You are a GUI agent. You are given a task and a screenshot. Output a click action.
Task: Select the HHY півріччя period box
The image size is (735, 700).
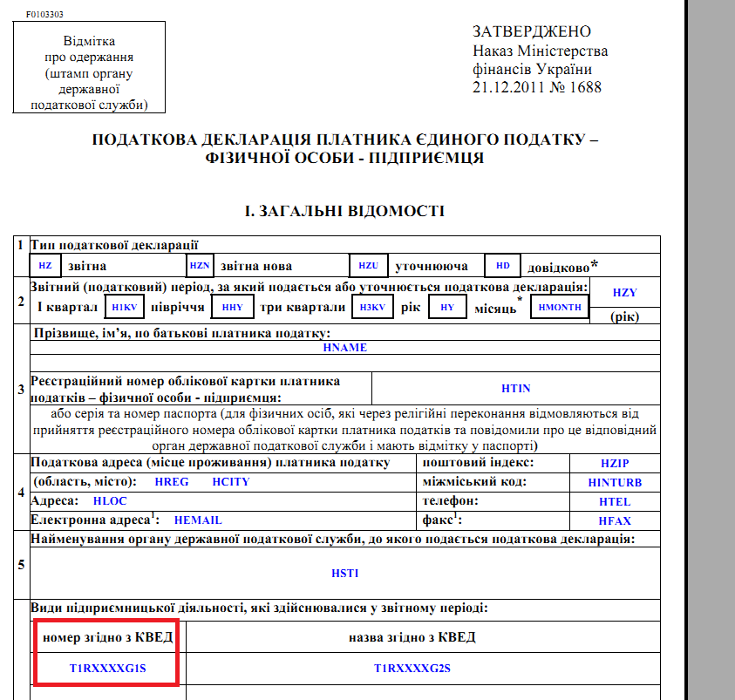[233, 307]
